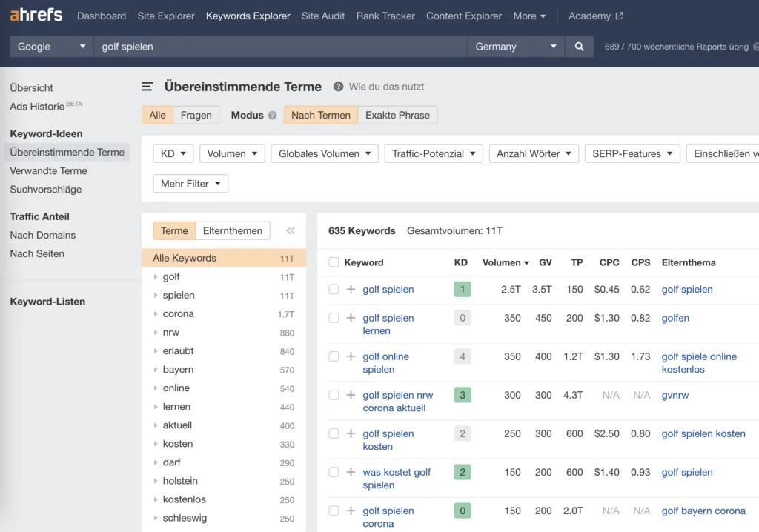
Task: Add 'golf spielen kosten' with plus icon
Action: 351,433
